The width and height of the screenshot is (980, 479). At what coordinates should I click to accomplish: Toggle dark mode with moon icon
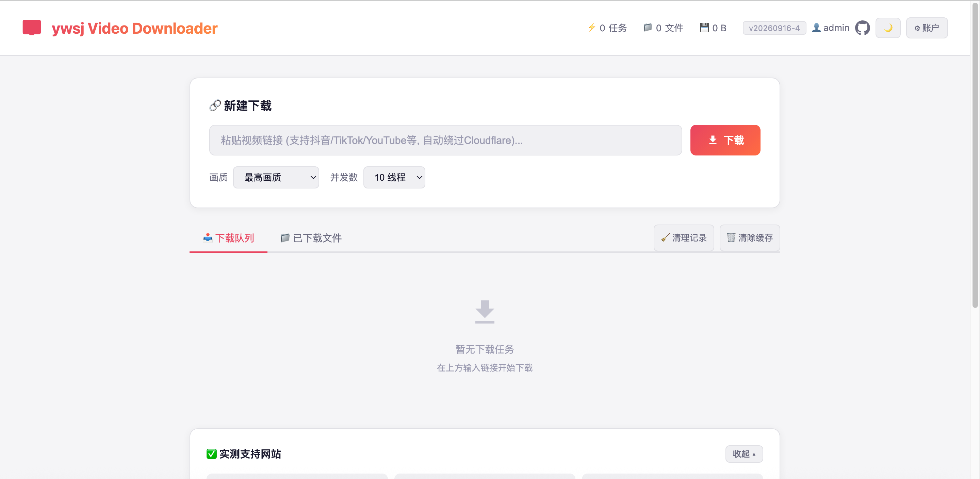[x=887, y=28]
